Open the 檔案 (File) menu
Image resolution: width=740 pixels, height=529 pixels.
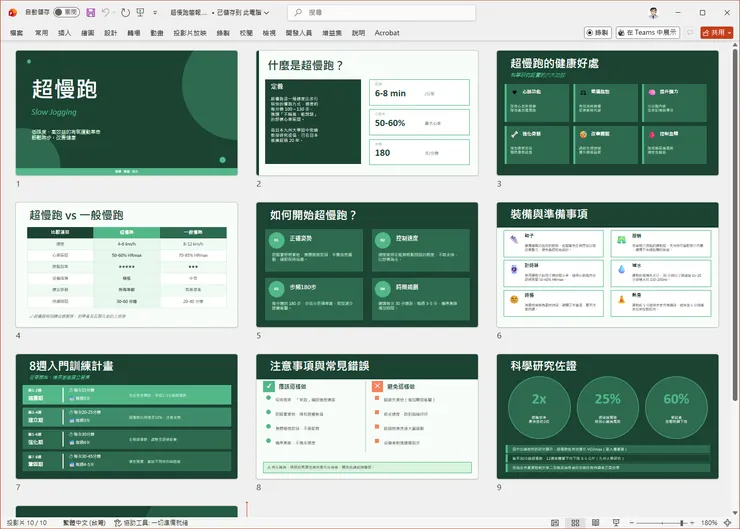pos(17,33)
